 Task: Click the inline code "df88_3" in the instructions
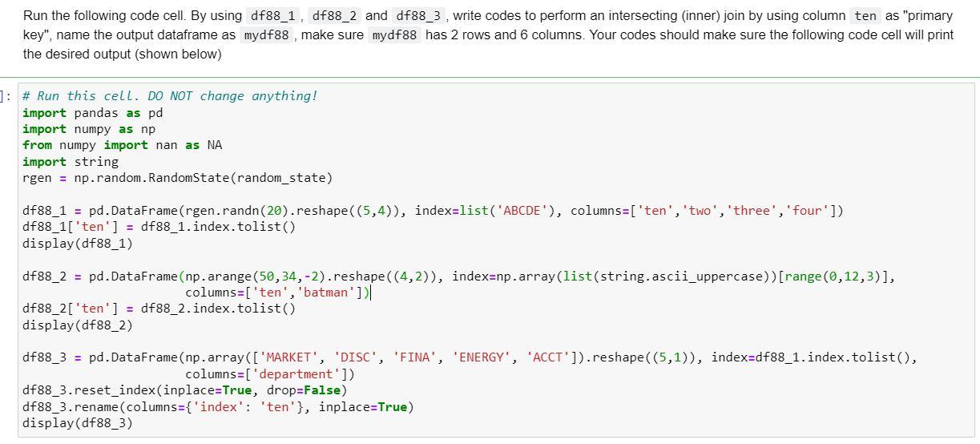click(418, 16)
